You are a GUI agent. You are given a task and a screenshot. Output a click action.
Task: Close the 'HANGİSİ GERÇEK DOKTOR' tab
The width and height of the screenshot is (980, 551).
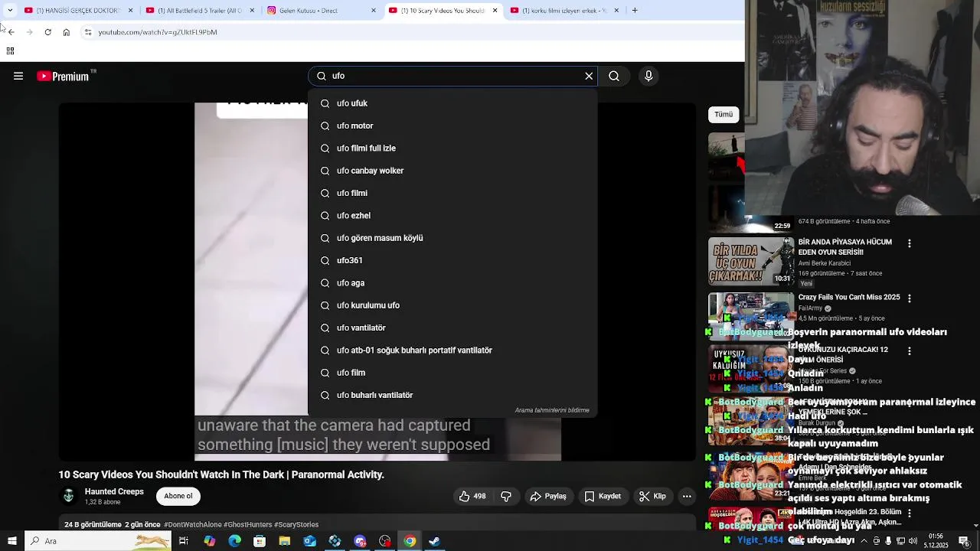coord(130,11)
